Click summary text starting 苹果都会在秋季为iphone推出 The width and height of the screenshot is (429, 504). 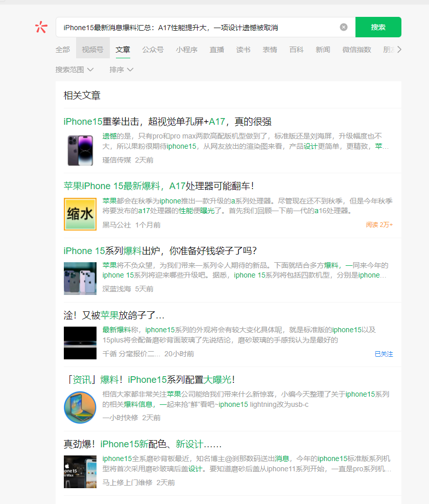[x=247, y=205]
